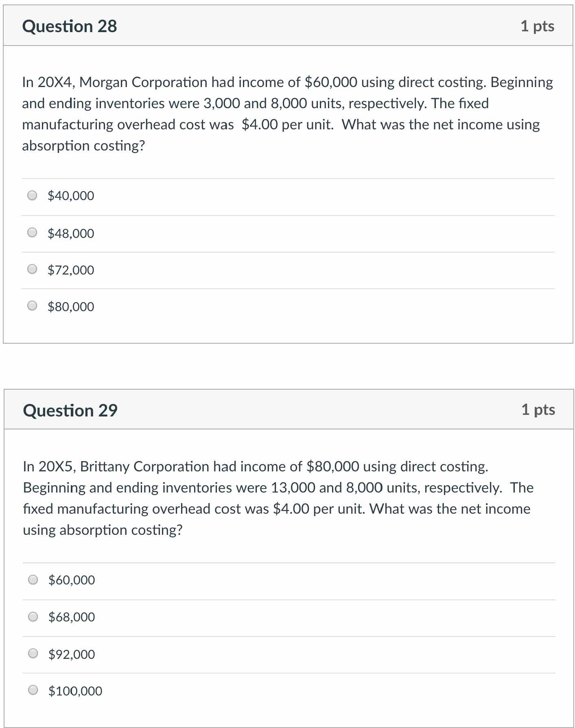575x728 pixels.
Task: Select the $40,000 radio button in Question 28
Action: click(x=33, y=196)
